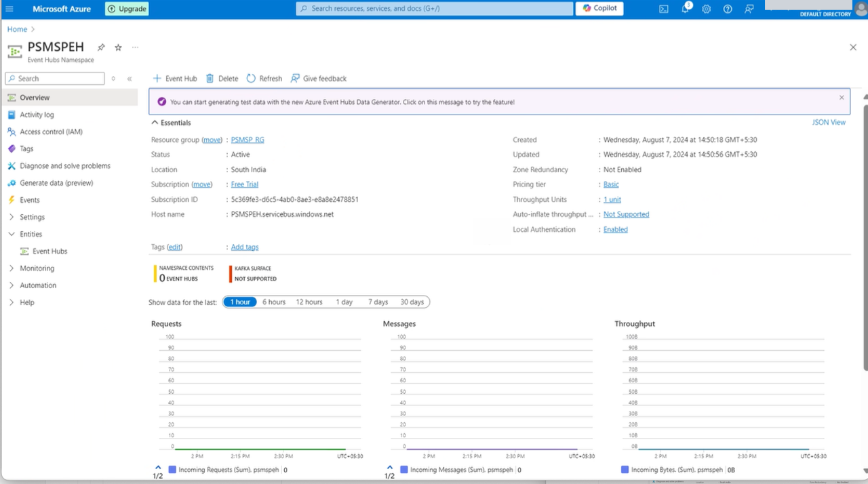The height and width of the screenshot is (484, 868).
Task: Open the portal hamburger menu
Action: point(9,9)
